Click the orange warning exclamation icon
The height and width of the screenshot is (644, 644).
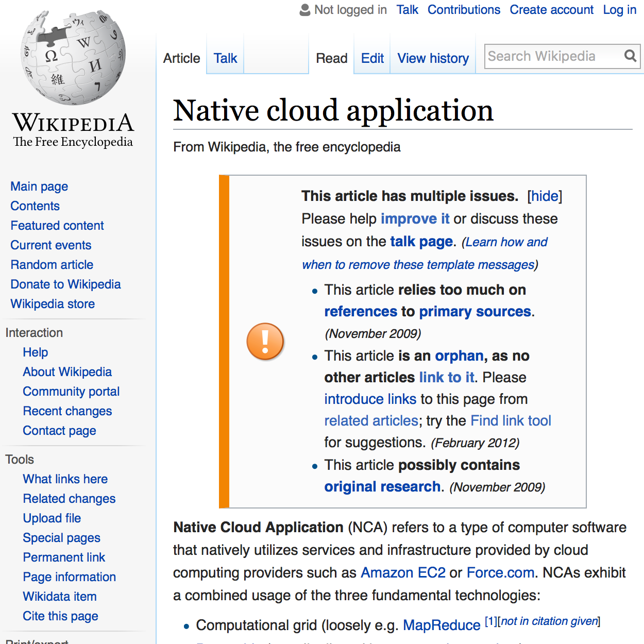point(265,341)
